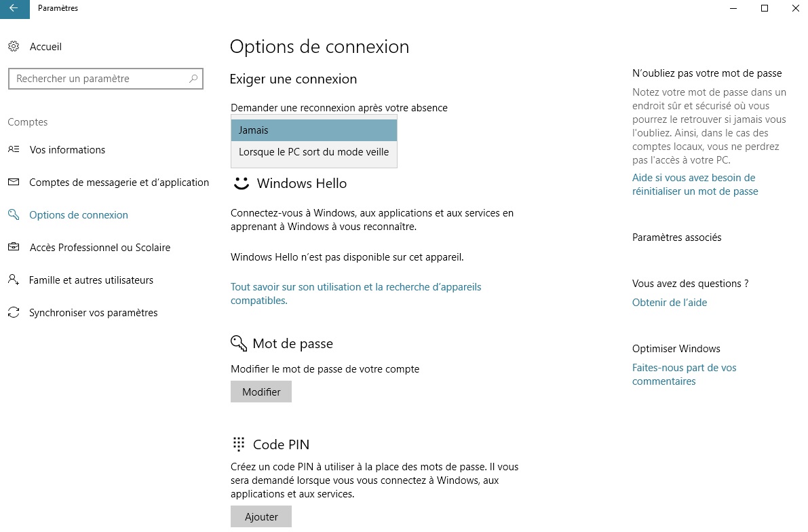
Task: Click Obtenir de l'aide link
Action: click(670, 303)
